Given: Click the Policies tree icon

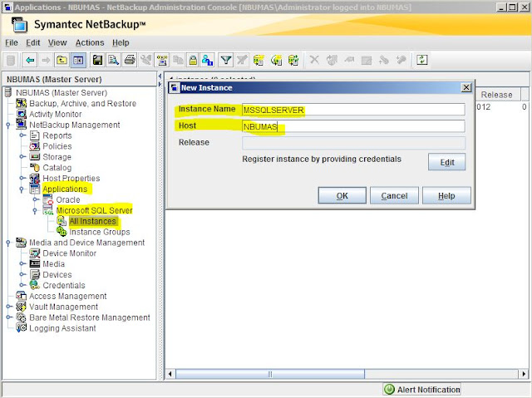Looking at the screenshot, I should [35, 146].
